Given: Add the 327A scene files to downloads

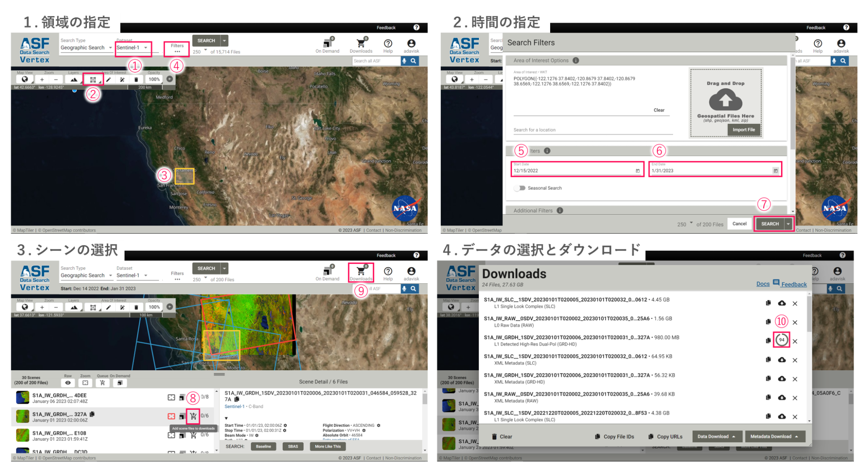Looking at the screenshot, I should tap(193, 416).
